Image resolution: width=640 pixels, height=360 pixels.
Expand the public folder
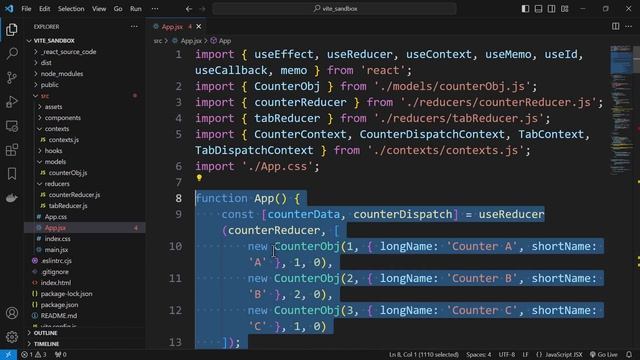click(x=85, y=85)
